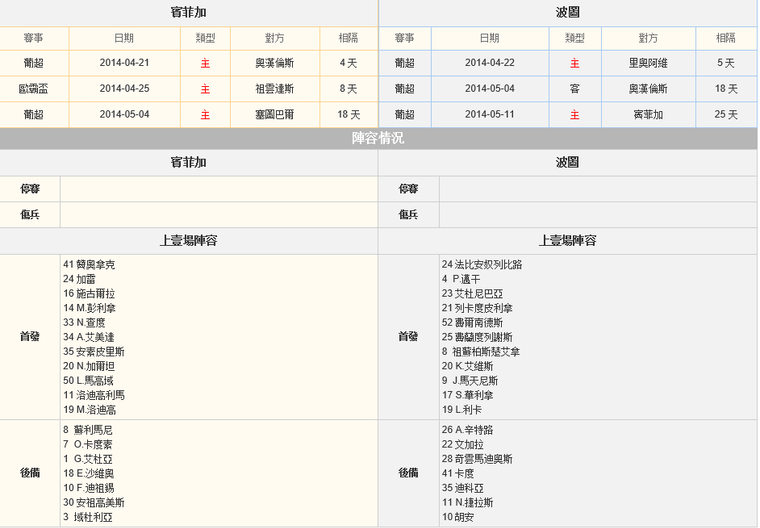Select starter 50 L.馬高域
The height and width of the screenshot is (528, 760).
tap(88, 381)
